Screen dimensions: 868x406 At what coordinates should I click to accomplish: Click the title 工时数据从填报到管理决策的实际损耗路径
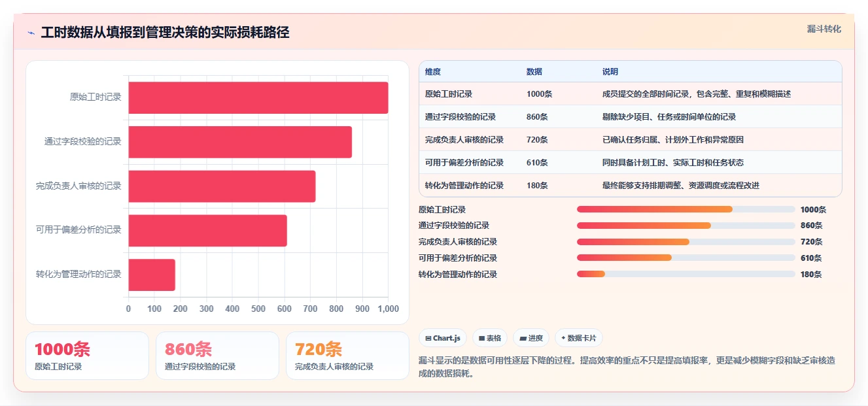[x=165, y=33]
